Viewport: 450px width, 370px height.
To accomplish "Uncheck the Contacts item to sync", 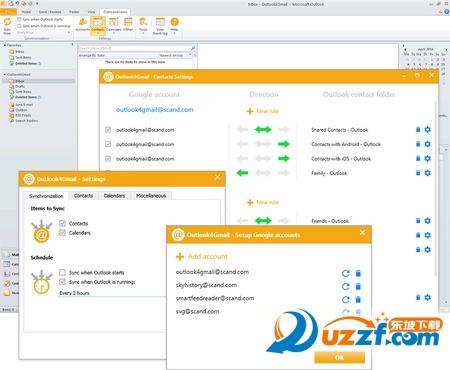I will [x=62, y=223].
